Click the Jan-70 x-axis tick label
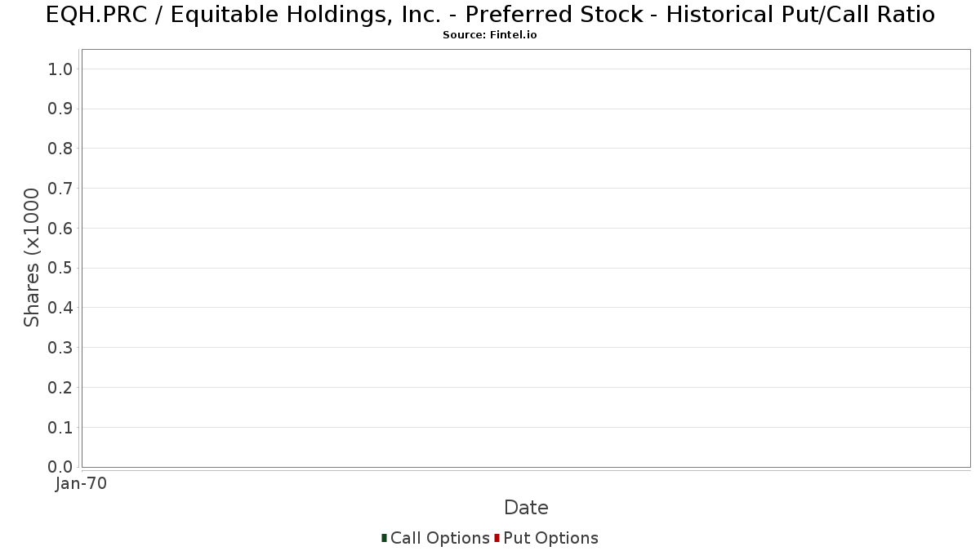 (81, 484)
